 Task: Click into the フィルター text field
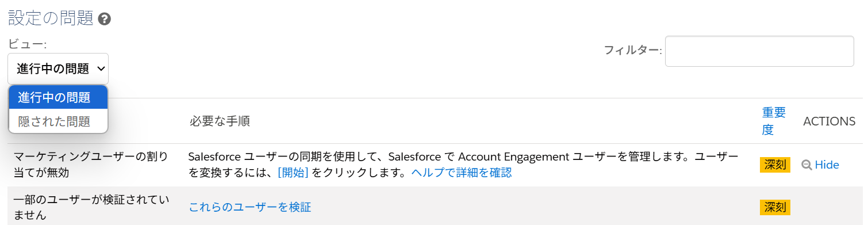point(759,51)
